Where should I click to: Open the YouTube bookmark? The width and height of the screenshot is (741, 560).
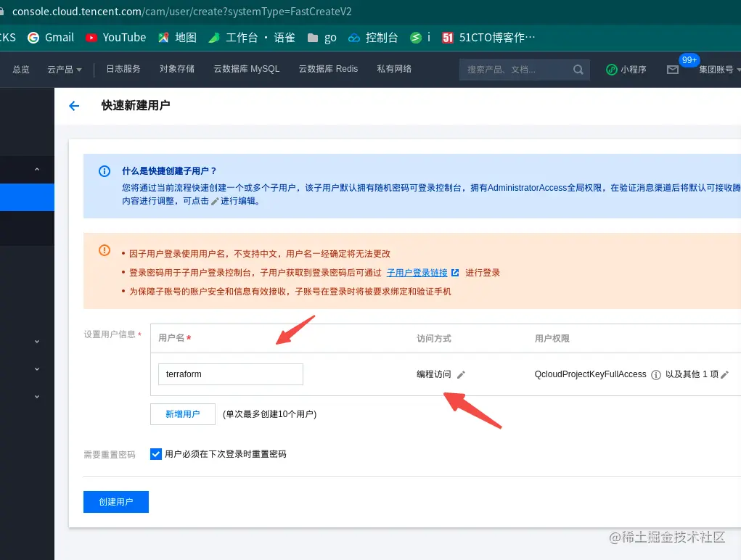[116, 37]
